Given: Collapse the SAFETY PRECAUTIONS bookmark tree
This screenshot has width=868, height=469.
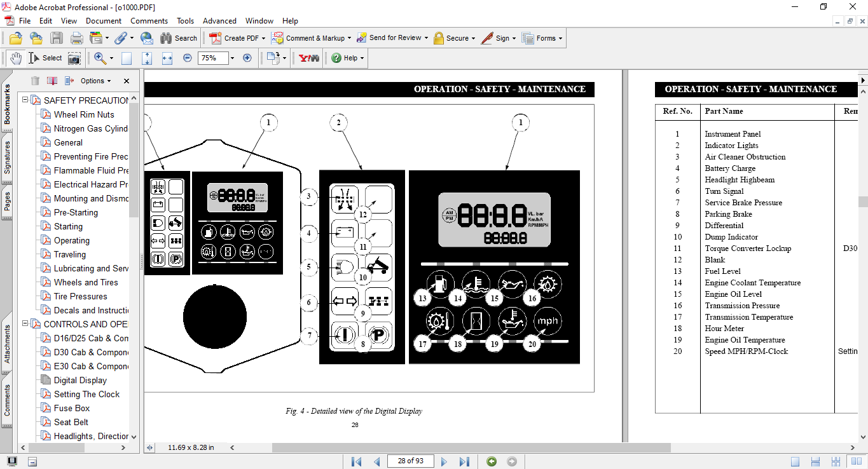Looking at the screenshot, I should coord(25,100).
